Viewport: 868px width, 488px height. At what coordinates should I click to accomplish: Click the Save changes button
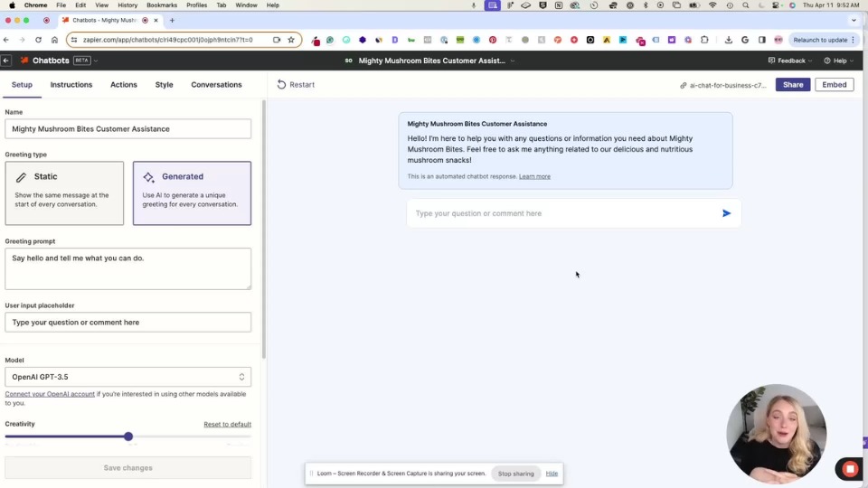pos(127,468)
